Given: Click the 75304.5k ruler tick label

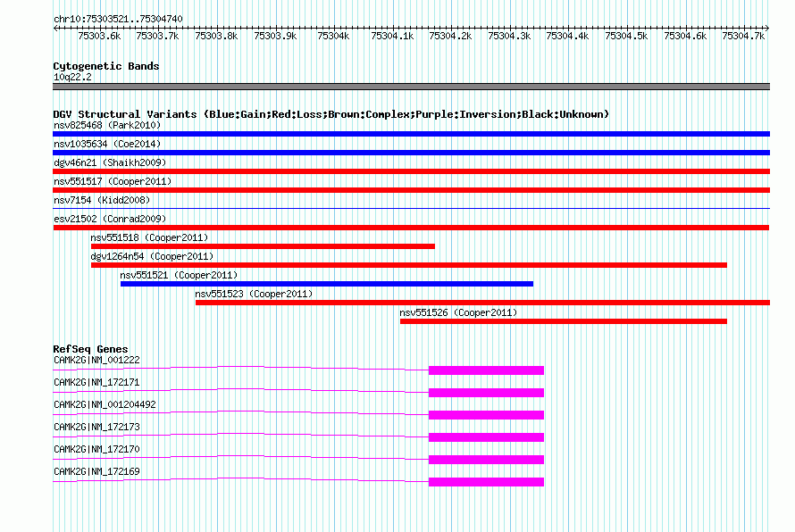Looking at the screenshot, I should (627, 37).
